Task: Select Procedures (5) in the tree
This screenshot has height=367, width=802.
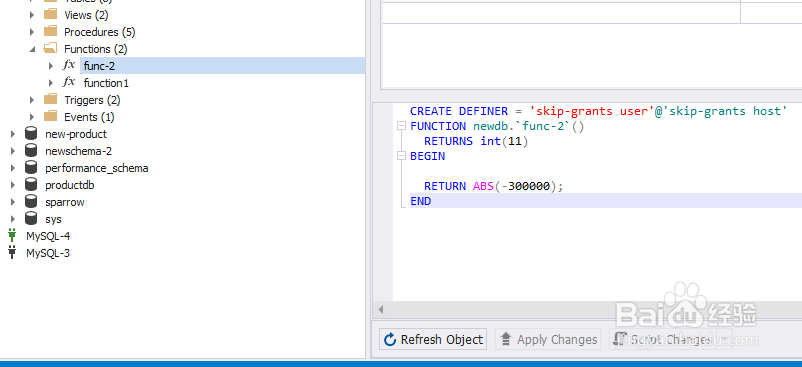Action: pyautogui.click(x=100, y=32)
